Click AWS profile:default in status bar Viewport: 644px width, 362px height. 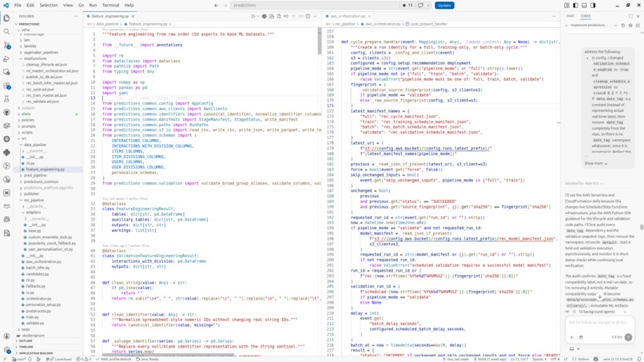[x=113, y=359]
